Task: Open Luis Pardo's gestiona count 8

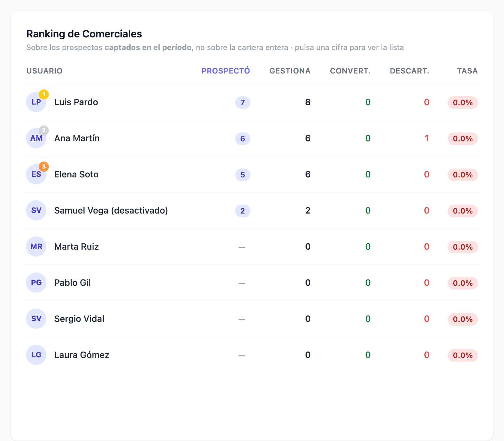Action: (x=308, y=102)
